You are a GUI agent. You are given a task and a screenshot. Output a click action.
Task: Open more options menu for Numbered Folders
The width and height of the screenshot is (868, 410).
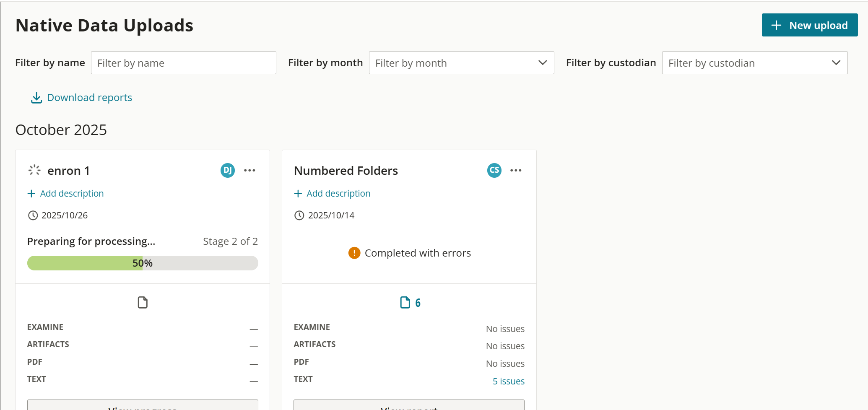click(x=516, y=170)
